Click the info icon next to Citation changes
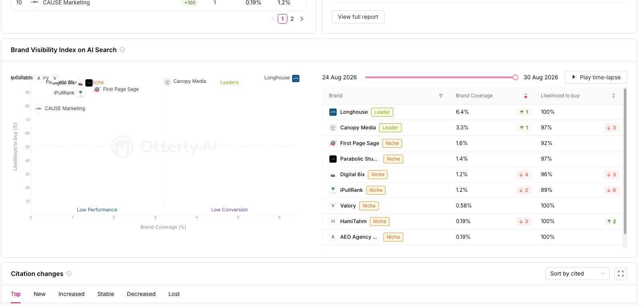 (69, 274)
